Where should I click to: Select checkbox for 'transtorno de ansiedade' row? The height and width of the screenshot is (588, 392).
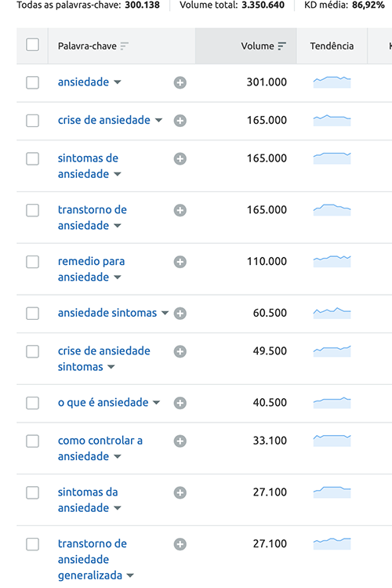point(33,210)
